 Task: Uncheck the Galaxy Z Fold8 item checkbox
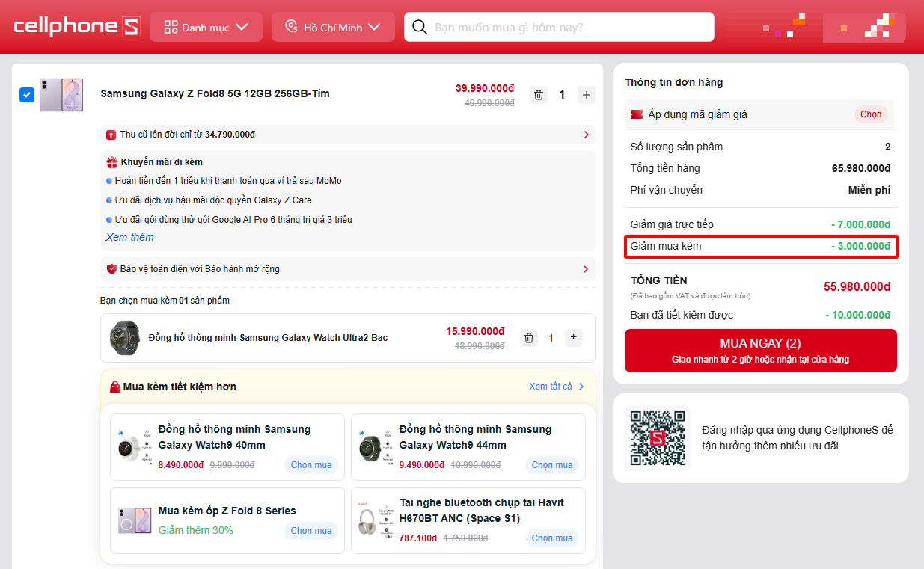27,95
